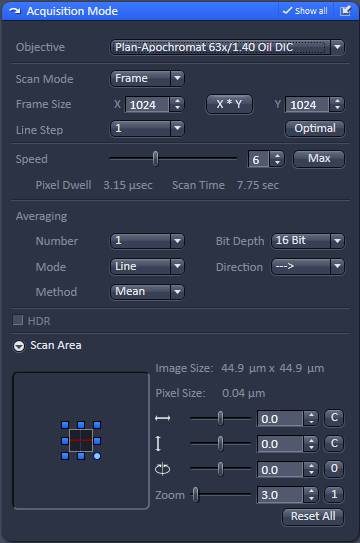Open the scan Direction dropdown
The width and height of the screenshot is (360, 543).
[308, 266]
